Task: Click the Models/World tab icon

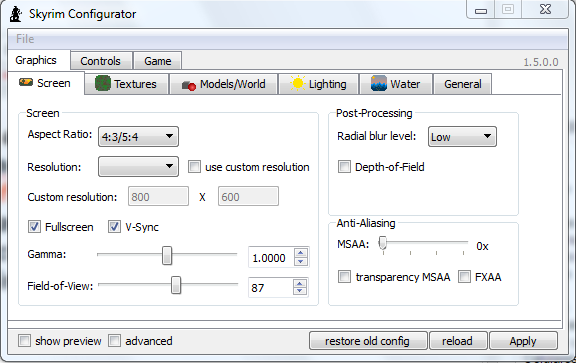Action: click(x=189, y=86)
